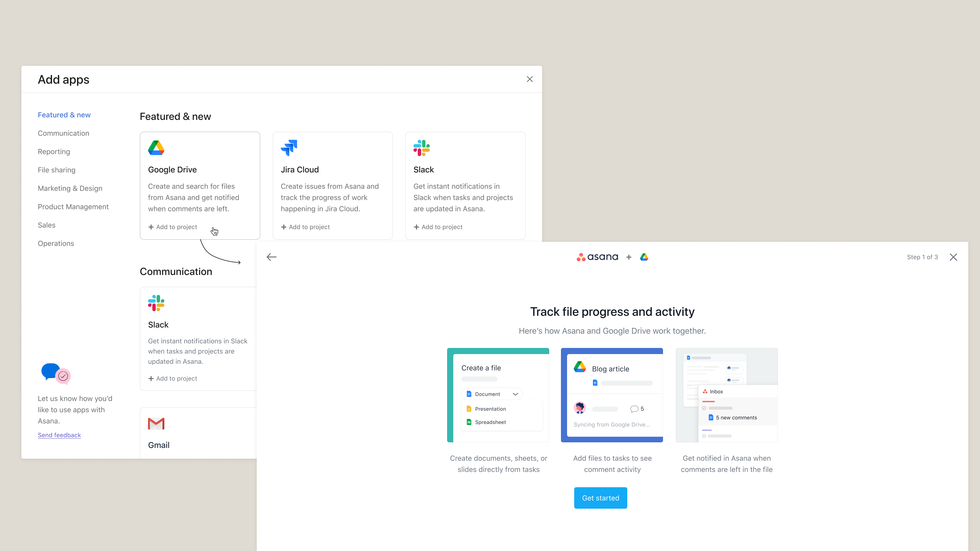
Task: Open the Document type dropdown
Action: pyautogui.click(x=492, y=394)
